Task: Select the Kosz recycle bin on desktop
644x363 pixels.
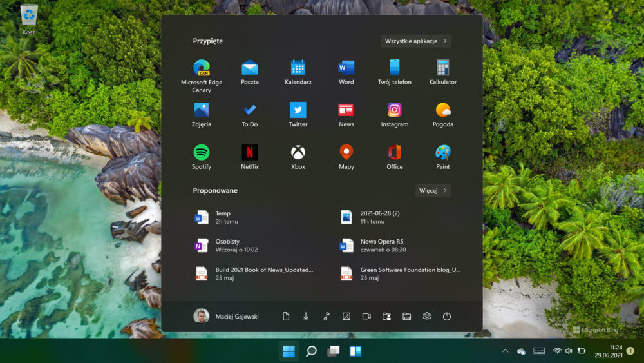Action: coord(29,20)
